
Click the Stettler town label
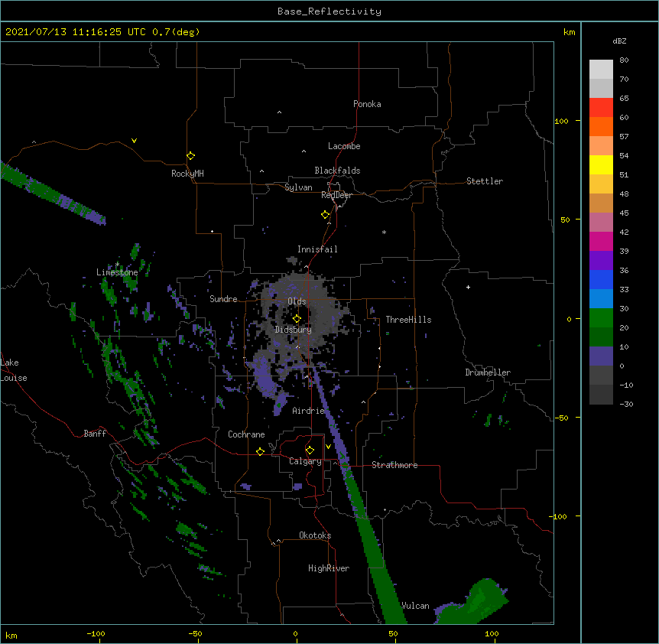coord(484,181)
